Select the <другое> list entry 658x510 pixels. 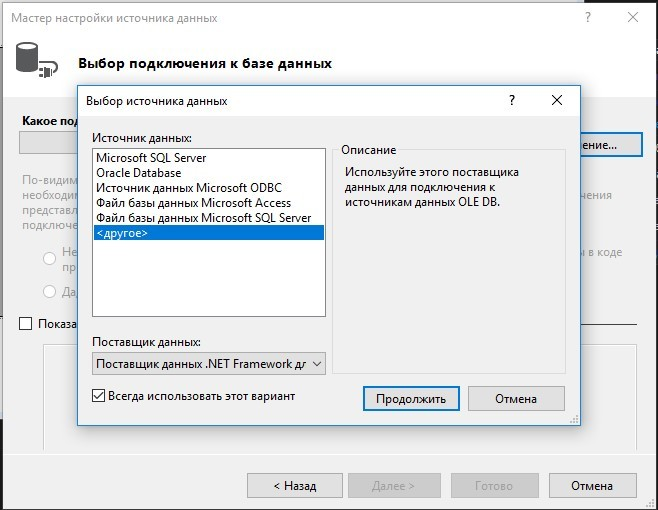[209, 233]
